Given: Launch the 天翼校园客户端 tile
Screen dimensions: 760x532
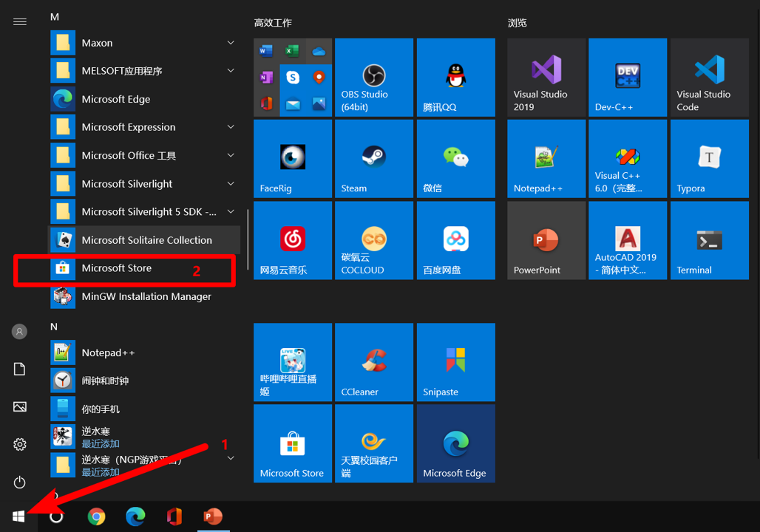Looking at the screenshot, I should point(373,443).
